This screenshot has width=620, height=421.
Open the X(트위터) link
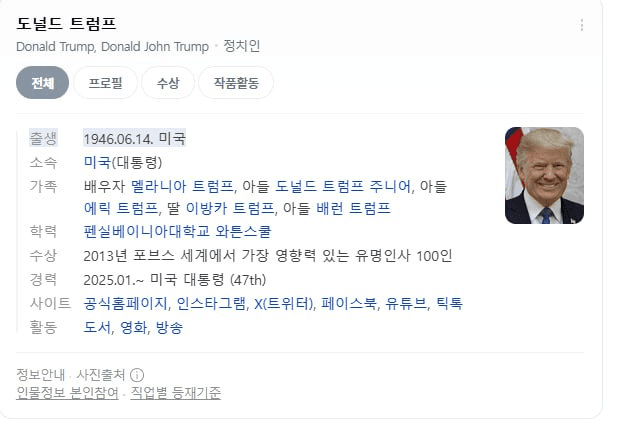(284, 304)
